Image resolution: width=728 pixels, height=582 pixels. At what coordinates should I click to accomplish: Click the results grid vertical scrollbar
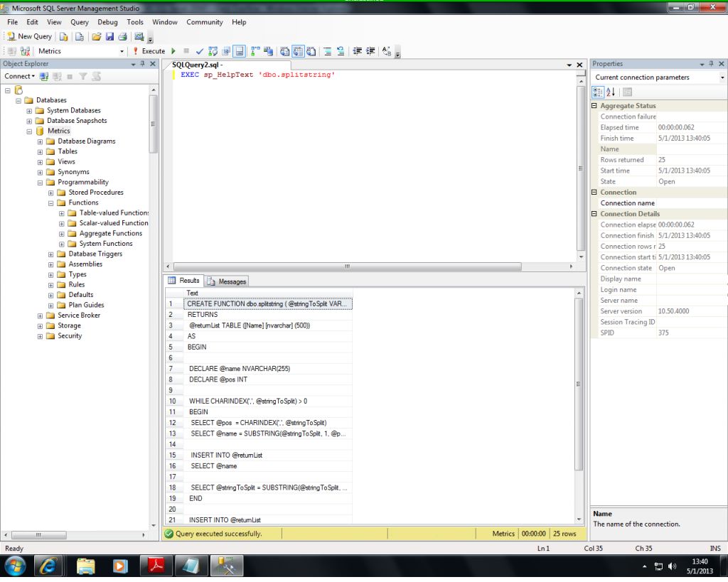click(579, 384)
